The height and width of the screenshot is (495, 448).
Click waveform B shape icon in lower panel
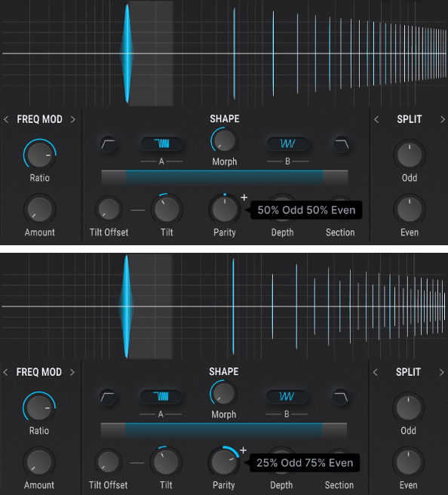click(x=287, y=396)
